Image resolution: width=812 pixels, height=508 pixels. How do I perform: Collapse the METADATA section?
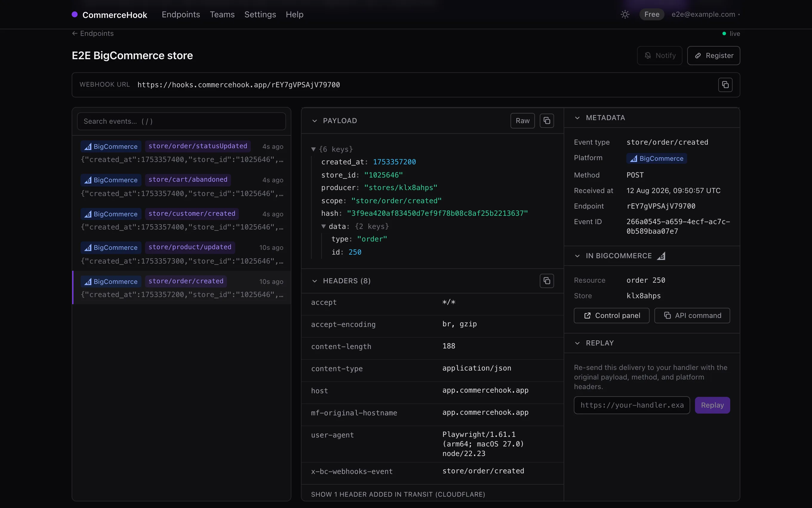tap(577, 118)
